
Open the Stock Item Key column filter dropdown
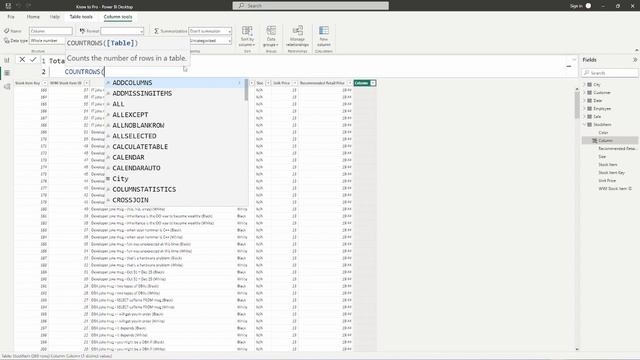[x=45, y=83]
